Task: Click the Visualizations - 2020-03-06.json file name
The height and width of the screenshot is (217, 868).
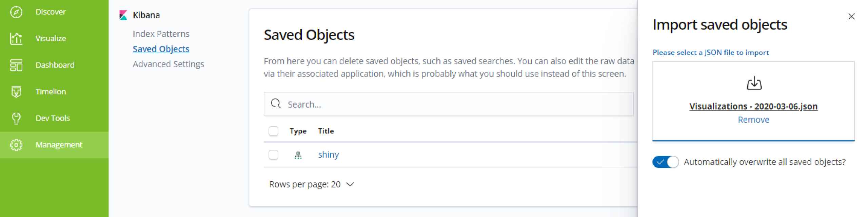Action: pos(753,106)
